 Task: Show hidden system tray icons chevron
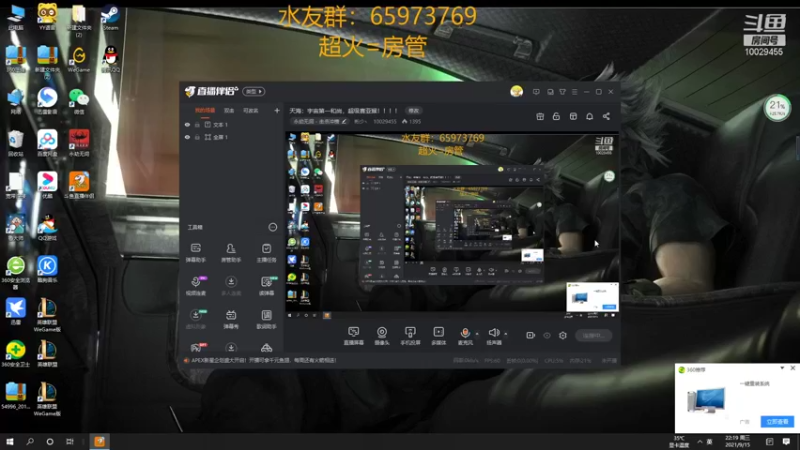pyautogui.click(x=699, y=442)
